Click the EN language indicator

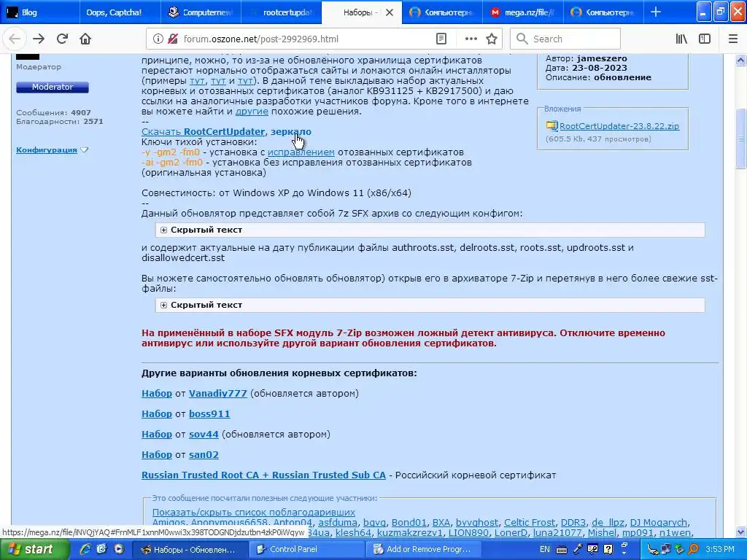pyautogui.click(x=544, y=549)
